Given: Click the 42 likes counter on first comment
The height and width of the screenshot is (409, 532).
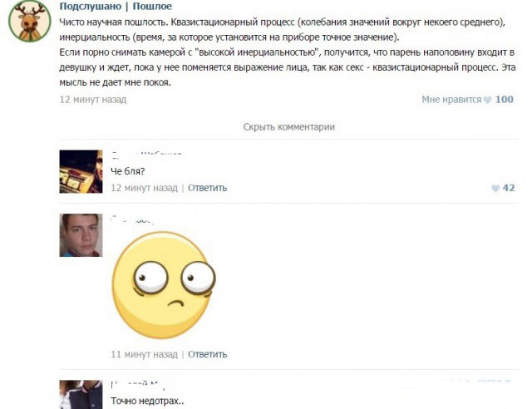Looking at the screenshot, I should point(509,188).
